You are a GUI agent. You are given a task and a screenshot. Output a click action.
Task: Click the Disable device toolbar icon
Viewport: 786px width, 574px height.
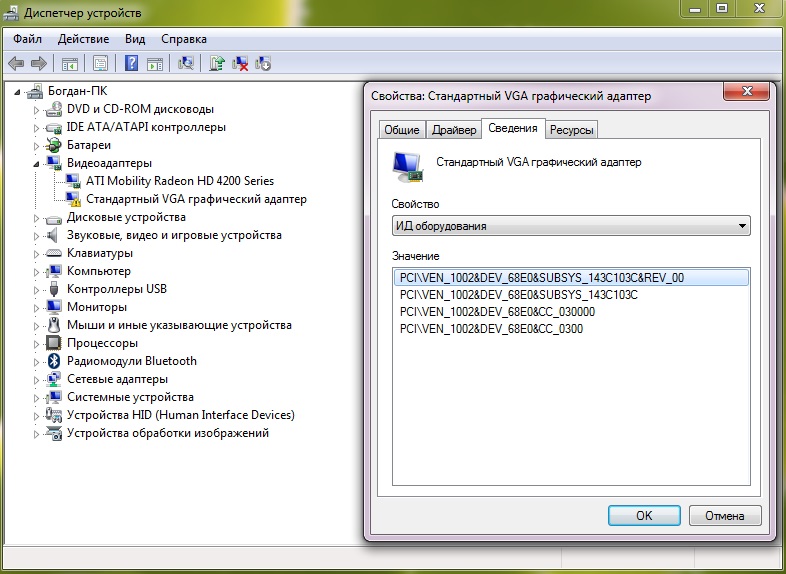pyautogui.click(x=263, y=64)
